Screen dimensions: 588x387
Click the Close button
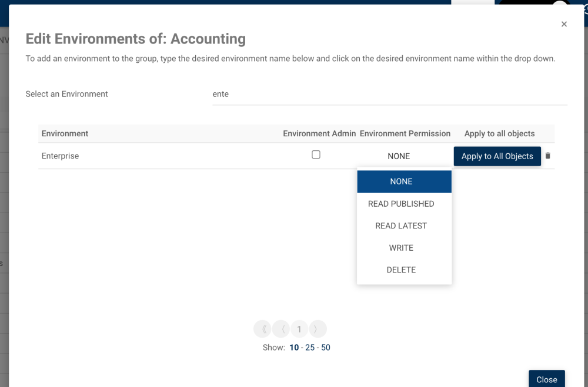click(546, 379)
